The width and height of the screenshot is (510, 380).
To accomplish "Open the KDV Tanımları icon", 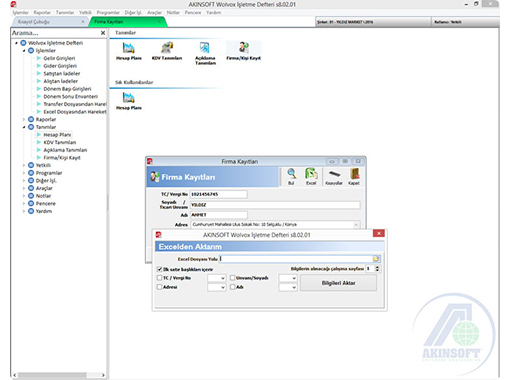I will tap(167, 51).
